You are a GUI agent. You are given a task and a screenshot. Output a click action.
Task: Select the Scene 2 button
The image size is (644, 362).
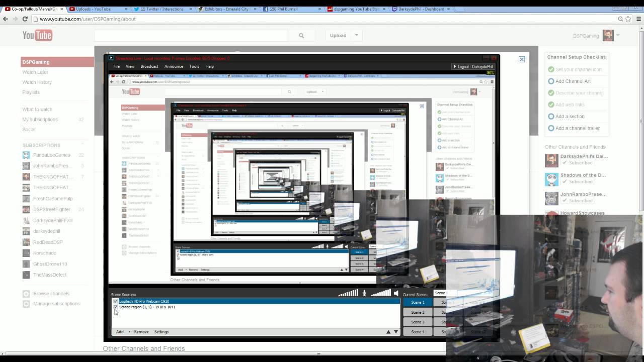click(x=418, y=312)
